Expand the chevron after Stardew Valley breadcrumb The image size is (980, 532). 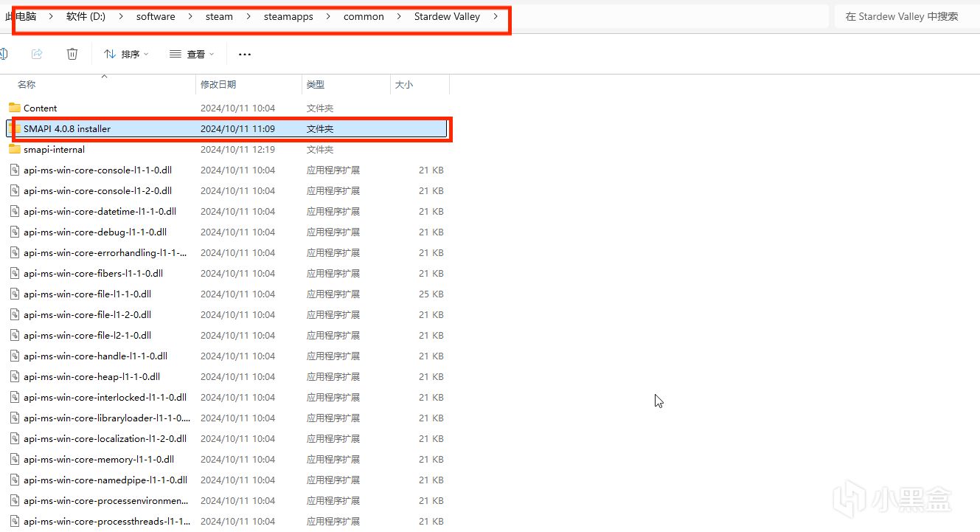[496, 16]
